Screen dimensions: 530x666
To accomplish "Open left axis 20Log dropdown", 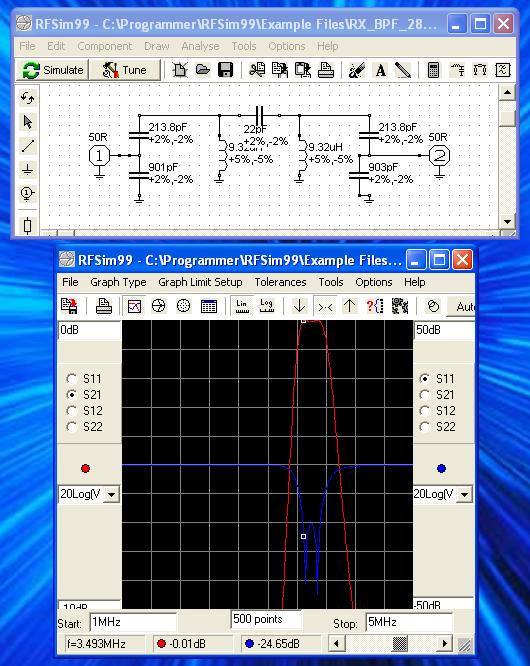I will 111,494.
